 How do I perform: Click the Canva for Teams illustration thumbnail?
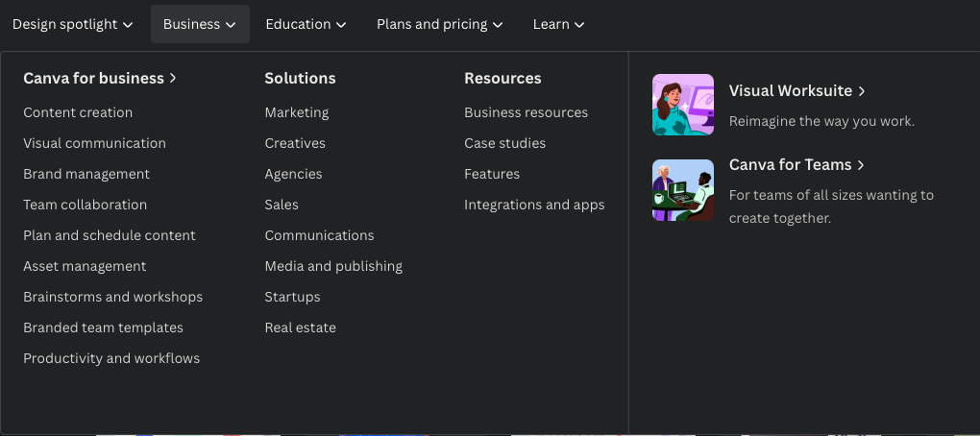(x=683, y=190)
